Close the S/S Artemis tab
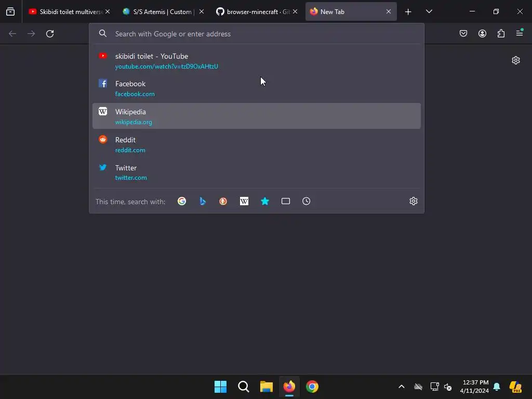 tap(202, 11)
